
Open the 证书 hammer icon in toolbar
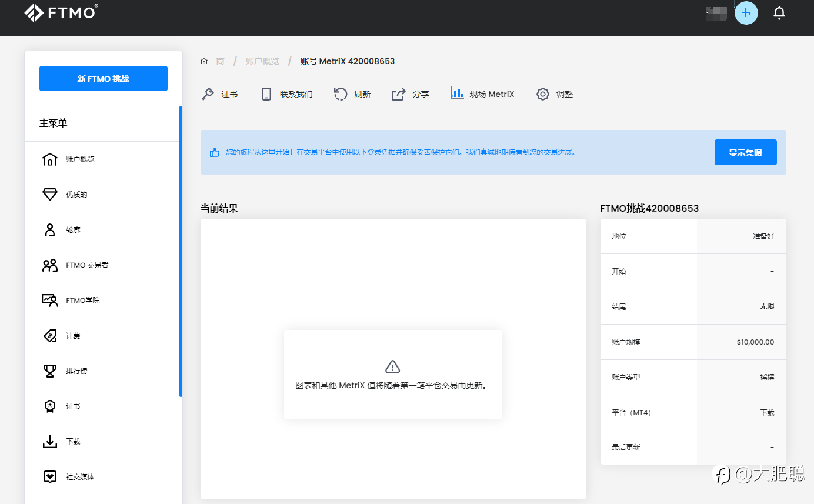pyautogui.click(x=208, y=94)
